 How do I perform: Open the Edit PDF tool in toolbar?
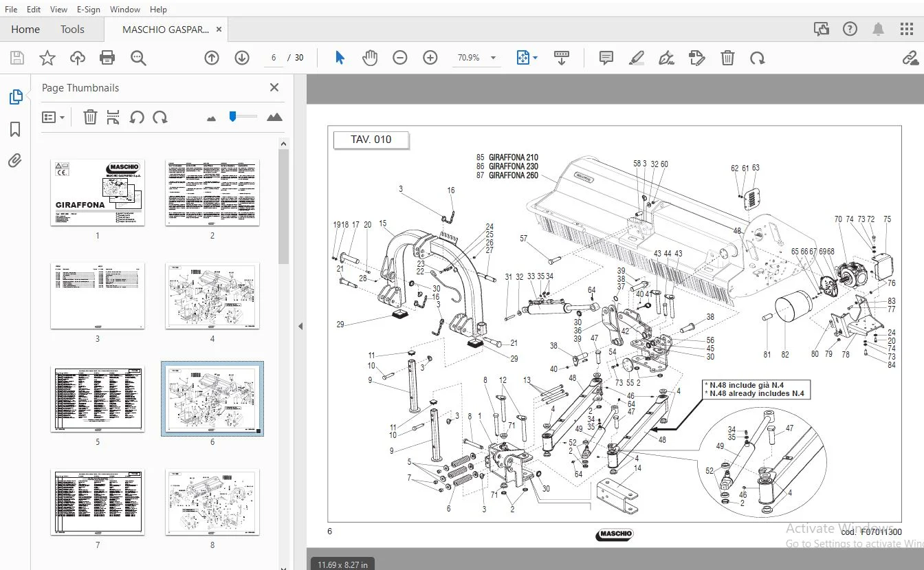pos(696,58)
